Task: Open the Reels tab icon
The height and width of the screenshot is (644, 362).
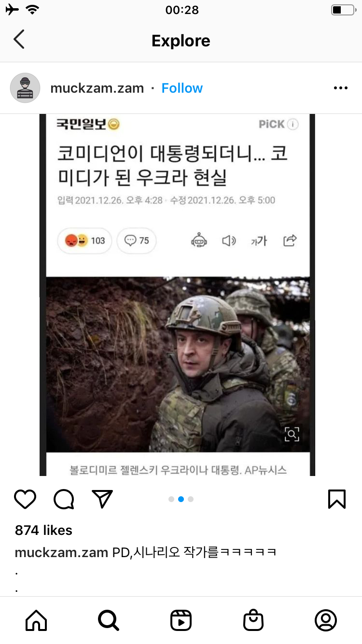Action: coord(181,620)
